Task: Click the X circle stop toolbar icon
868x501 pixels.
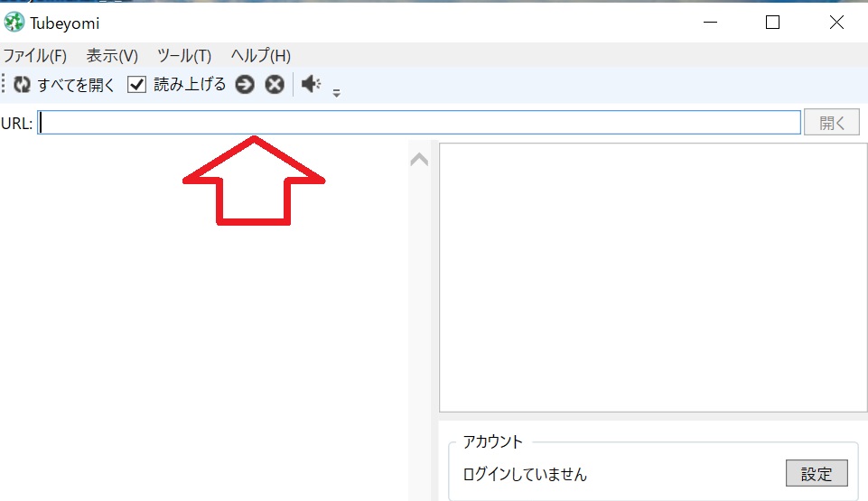Action: pos(275,85)
